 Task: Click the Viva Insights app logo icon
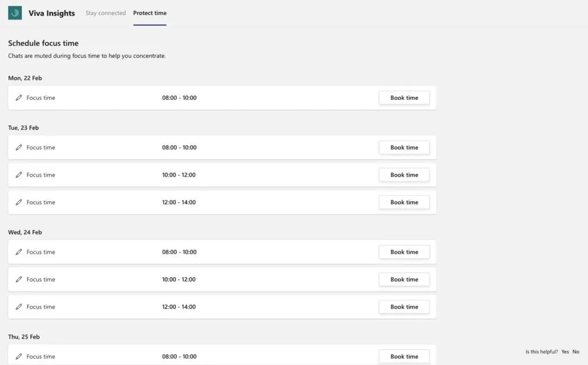coord(15,13)
